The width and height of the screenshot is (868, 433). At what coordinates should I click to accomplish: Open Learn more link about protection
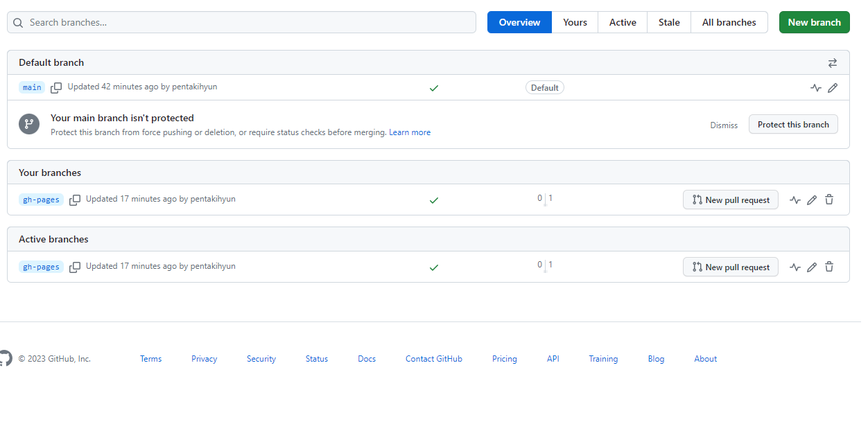click(410, 132)
